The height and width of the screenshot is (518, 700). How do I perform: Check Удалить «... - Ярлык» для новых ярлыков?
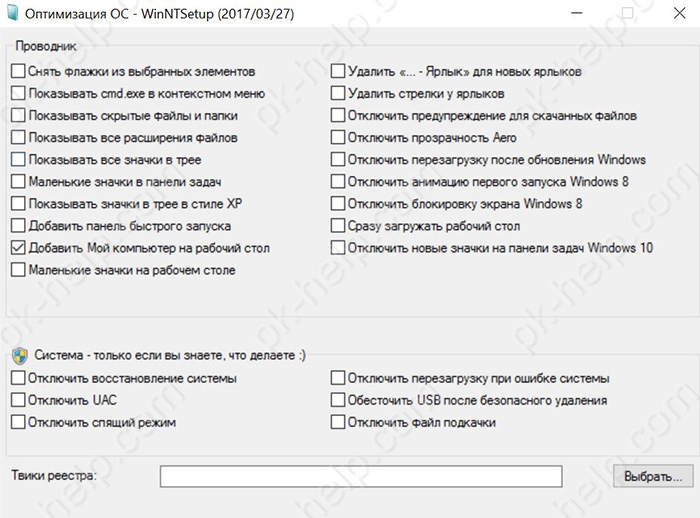pos(338,71)
